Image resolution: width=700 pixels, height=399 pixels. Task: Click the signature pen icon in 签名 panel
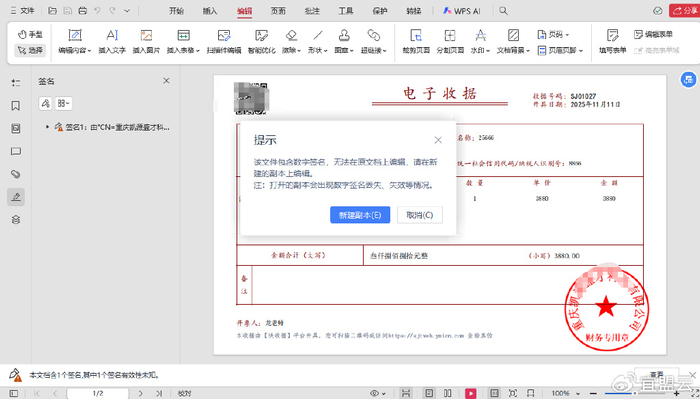point(45,104)
